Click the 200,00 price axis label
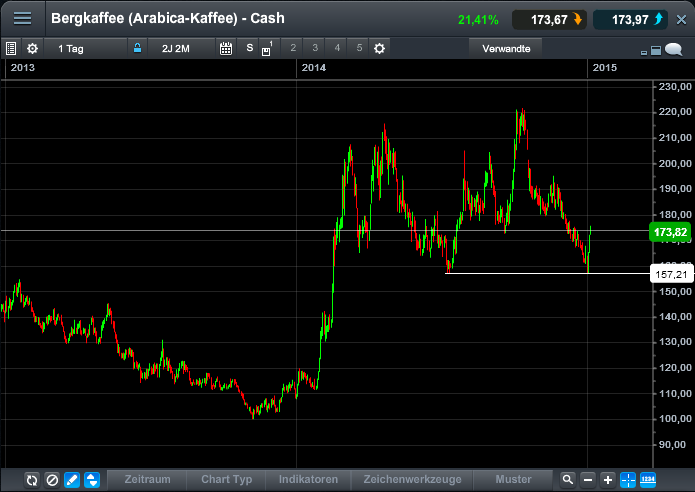695x492 pixels. click(x=675, y=164)
